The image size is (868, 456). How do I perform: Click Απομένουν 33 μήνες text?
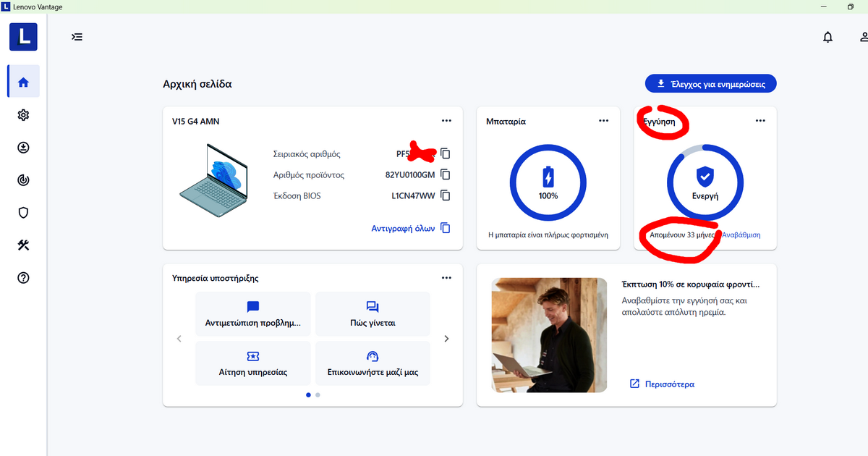(x=682, y=235)
